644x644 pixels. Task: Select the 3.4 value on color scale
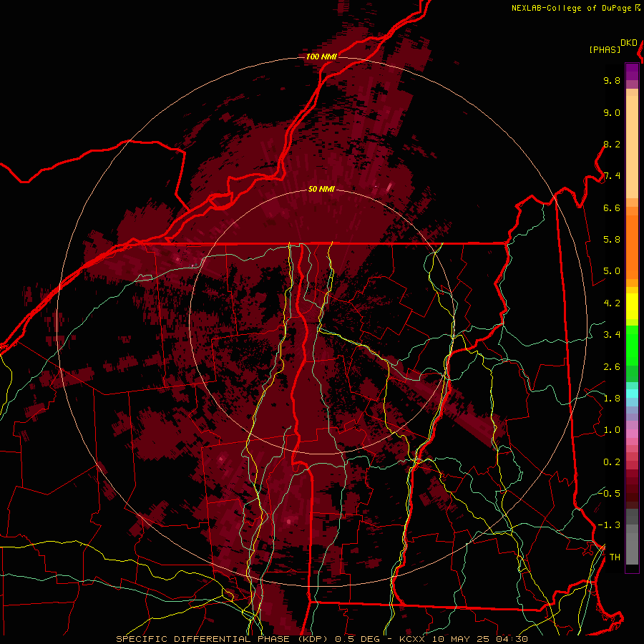(x=612, y=335)
